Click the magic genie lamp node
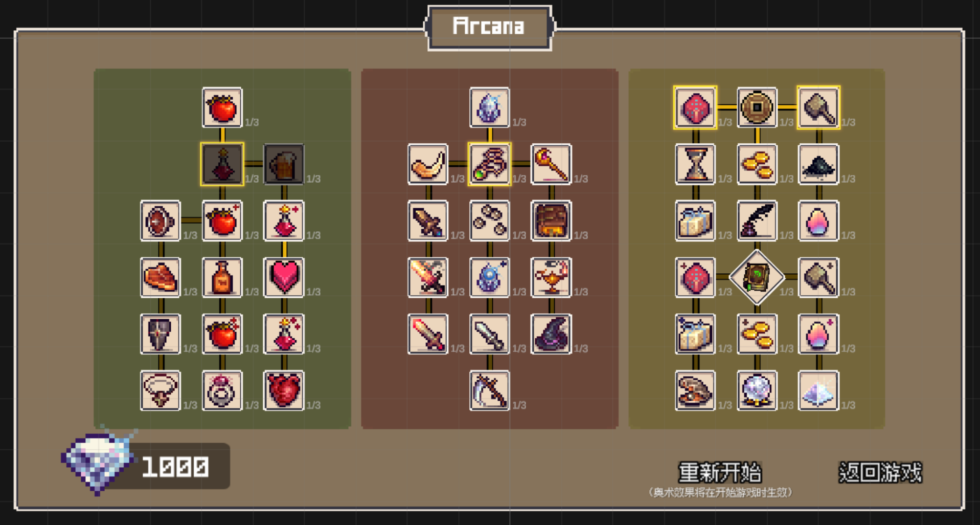 click(551, 277)
